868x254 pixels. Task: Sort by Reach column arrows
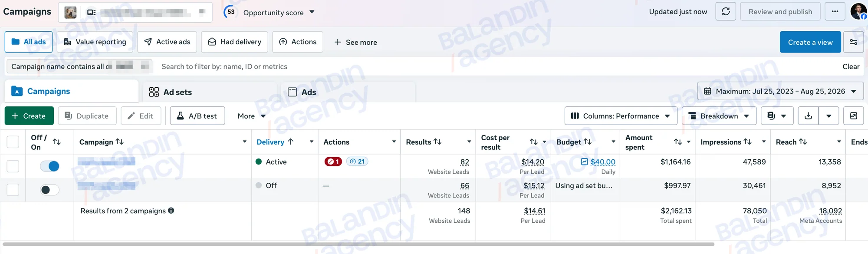point(803,142)
